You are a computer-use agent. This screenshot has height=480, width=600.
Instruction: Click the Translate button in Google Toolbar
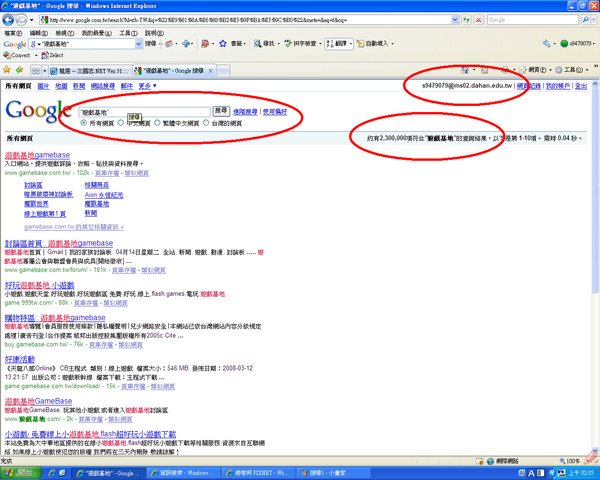338,44
